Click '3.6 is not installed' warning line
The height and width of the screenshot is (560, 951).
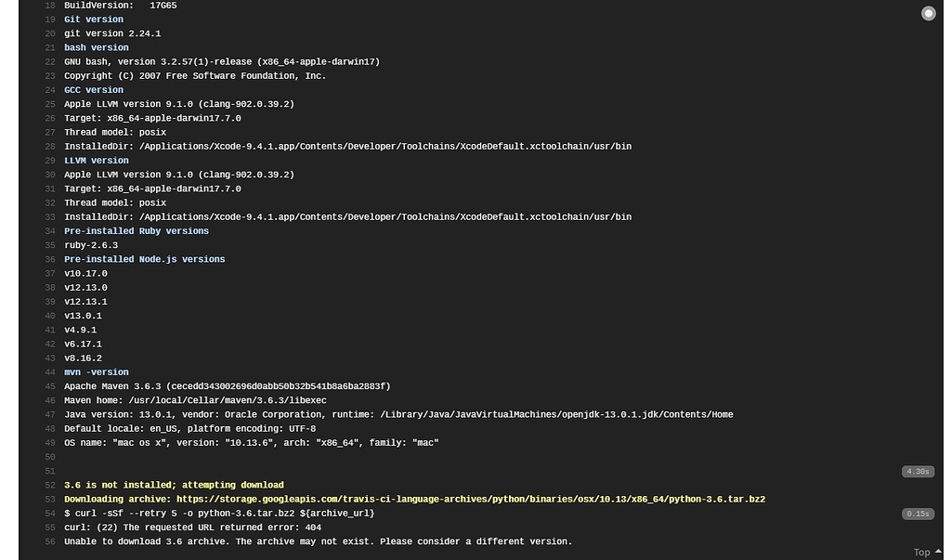pos(174,486)
